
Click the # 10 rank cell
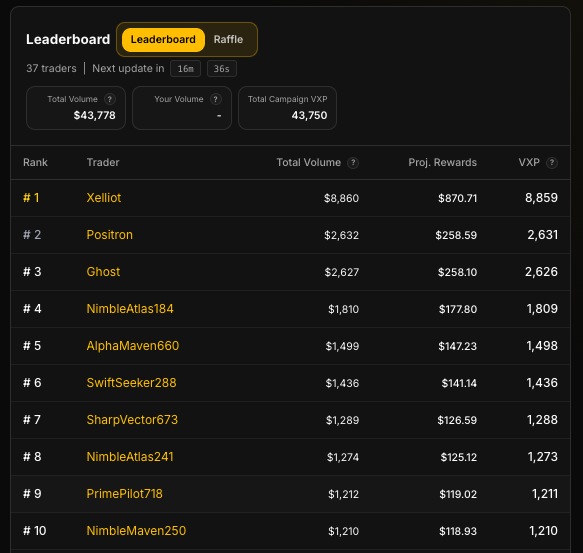coord(35,531)
